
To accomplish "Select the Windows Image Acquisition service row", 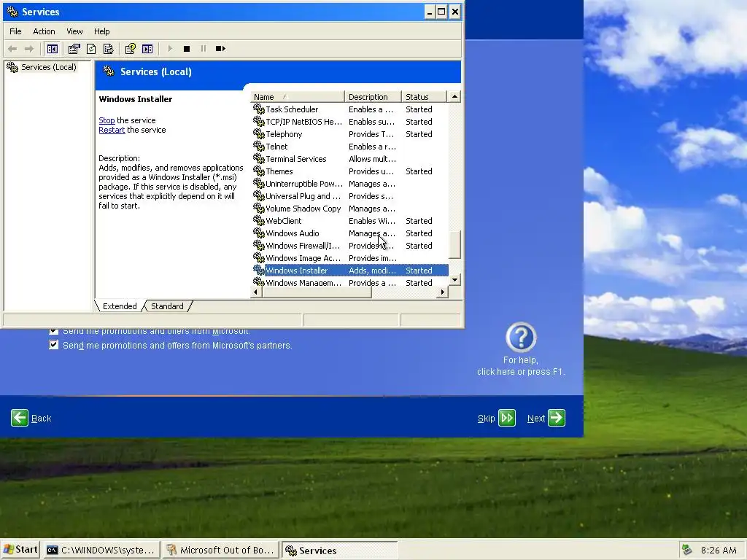I will (x=349, y=257).
